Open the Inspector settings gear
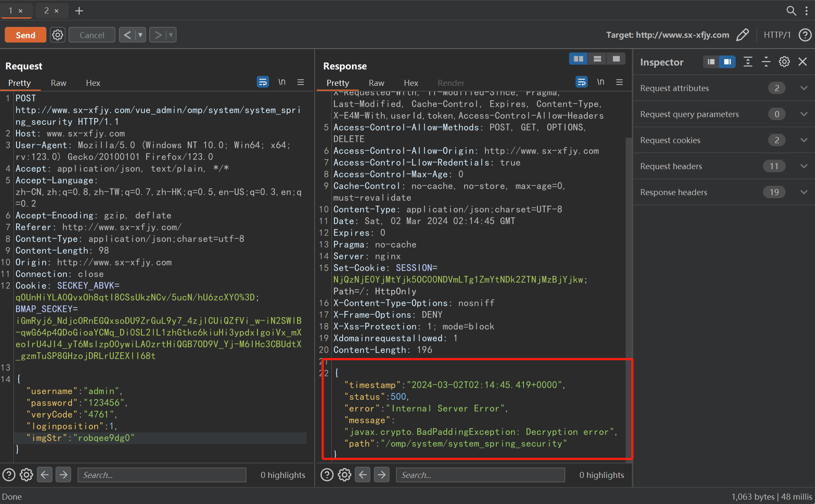This screenshot has height=504, width=815. pyautogui.click(x=784, y=62)
